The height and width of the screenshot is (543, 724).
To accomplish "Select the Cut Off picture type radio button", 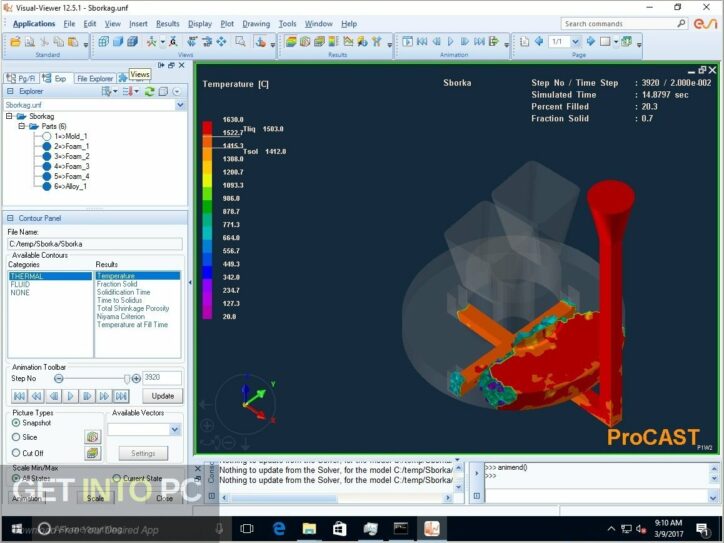I will point(16,452).
